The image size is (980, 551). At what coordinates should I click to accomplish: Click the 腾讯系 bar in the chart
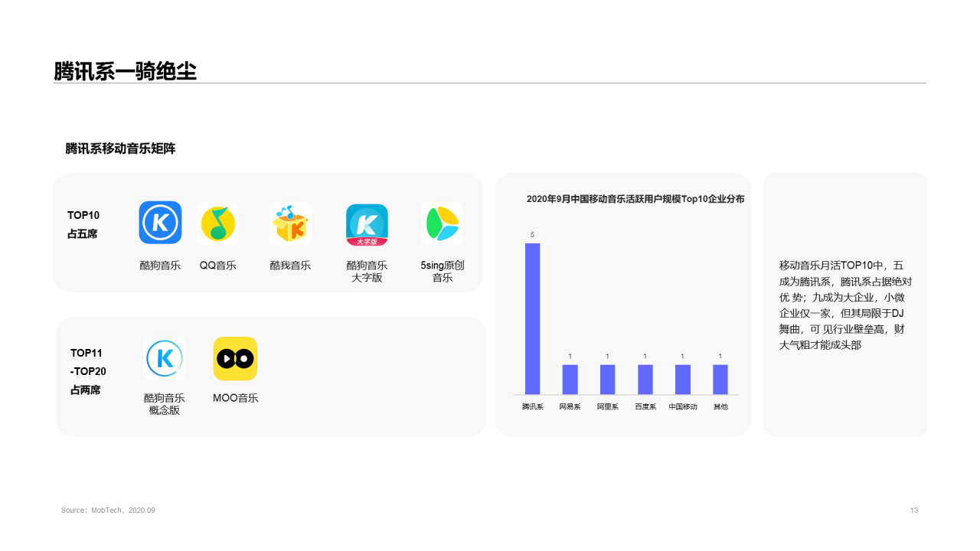pos(532,318)
